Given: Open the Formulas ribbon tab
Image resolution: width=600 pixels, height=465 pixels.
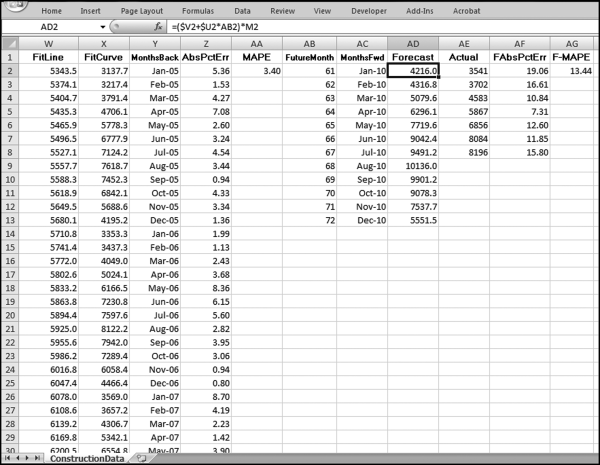Looking at the screenshot, I should pos(198,11).
